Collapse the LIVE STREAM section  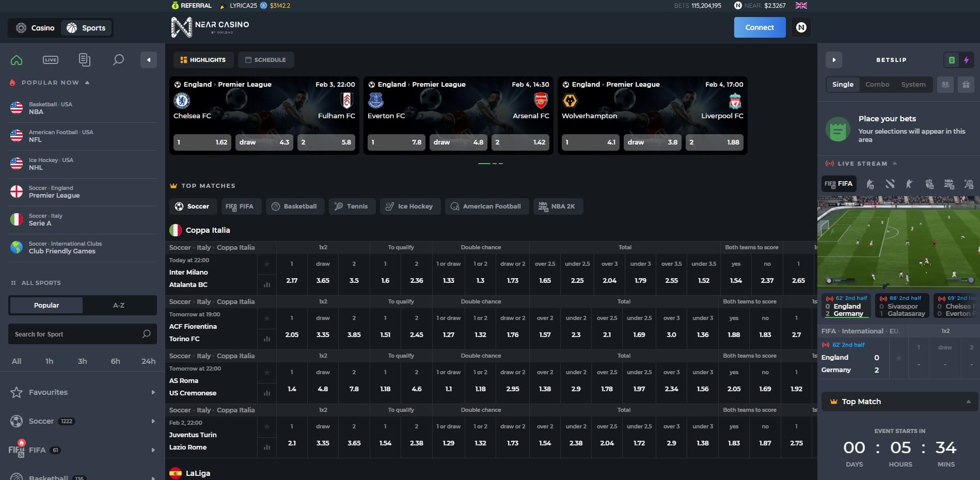(895, 164)
